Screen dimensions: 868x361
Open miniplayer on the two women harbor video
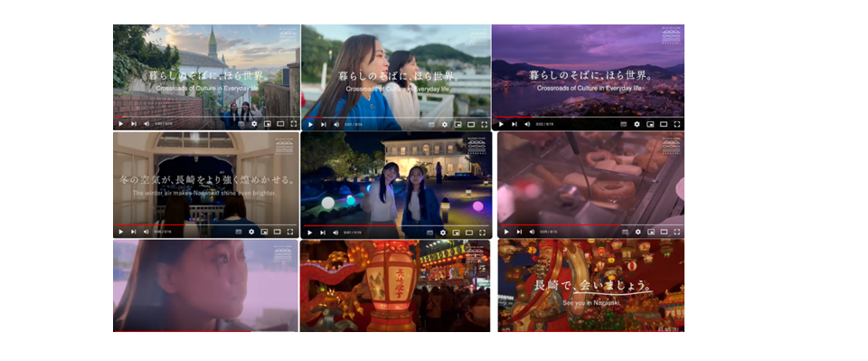coord(457,125)
